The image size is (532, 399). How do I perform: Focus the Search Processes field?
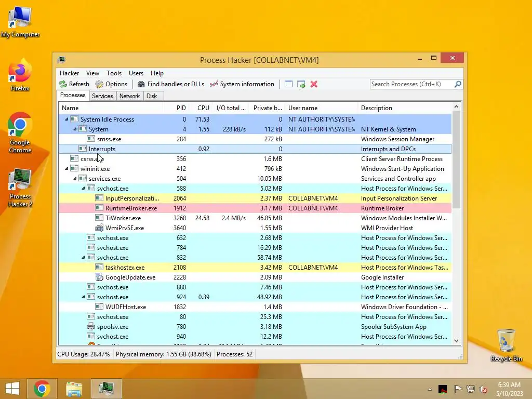[x=411, y=84]
